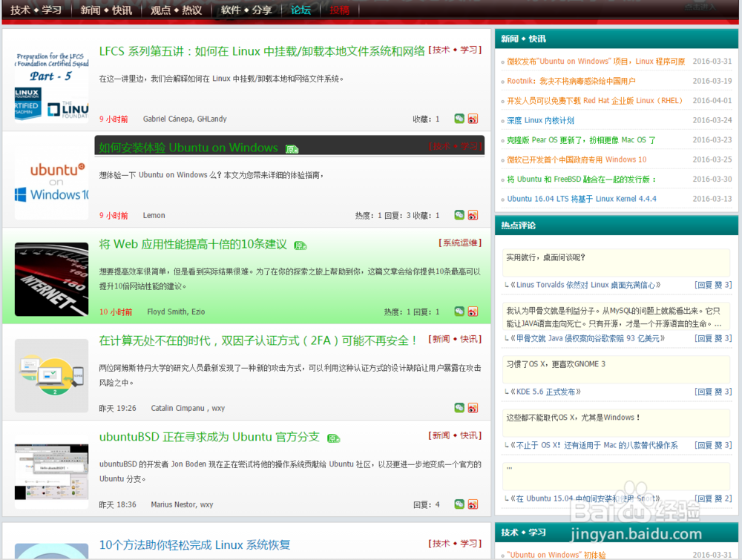Viewport: 742px width, 560px height.
Task: Share 2FA article via WeChat icon
Action: 459,408
